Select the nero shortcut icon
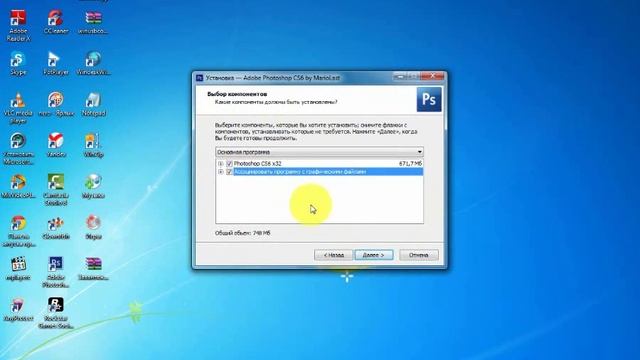The width and height of the screenshot is (640, 360). [56, 104]
